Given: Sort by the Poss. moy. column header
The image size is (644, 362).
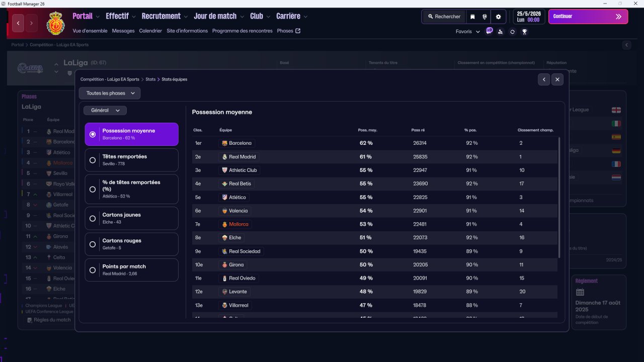Looking at the screenshot, I should (367, 130).
